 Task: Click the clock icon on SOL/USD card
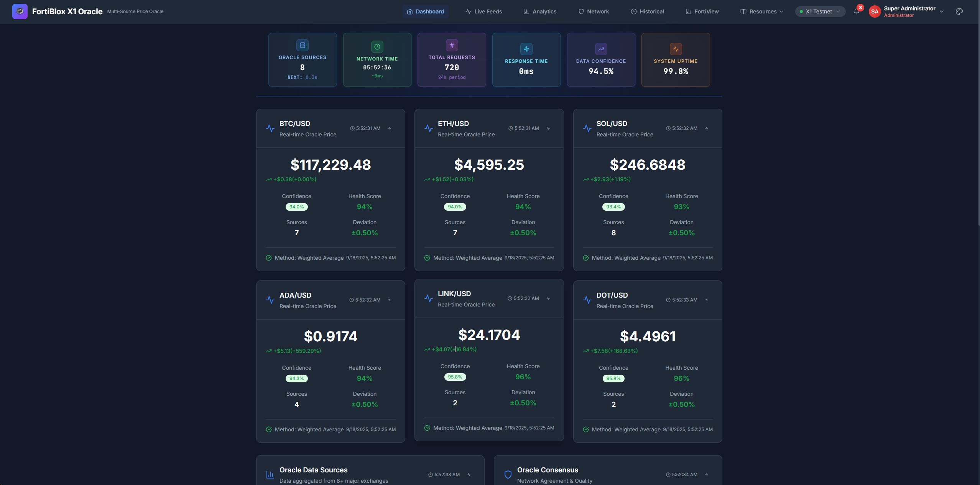668,128
